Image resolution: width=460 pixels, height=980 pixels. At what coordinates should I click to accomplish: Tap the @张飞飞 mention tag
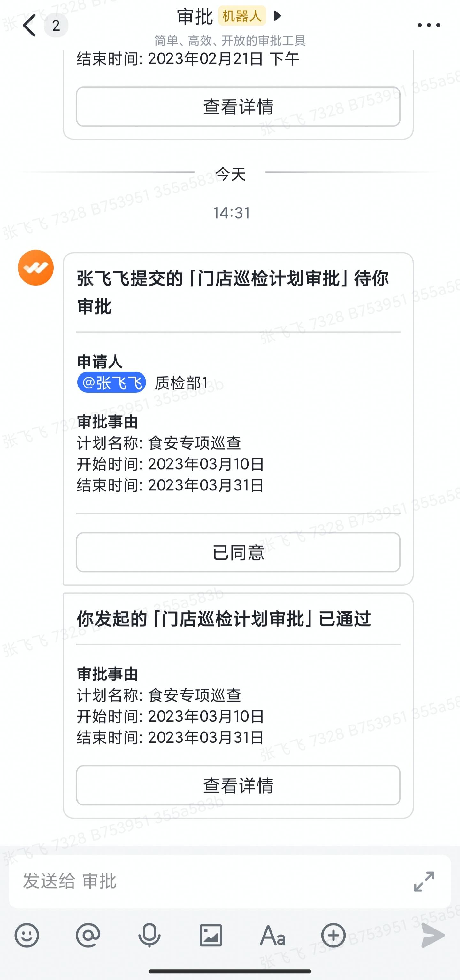coord(111,382)
